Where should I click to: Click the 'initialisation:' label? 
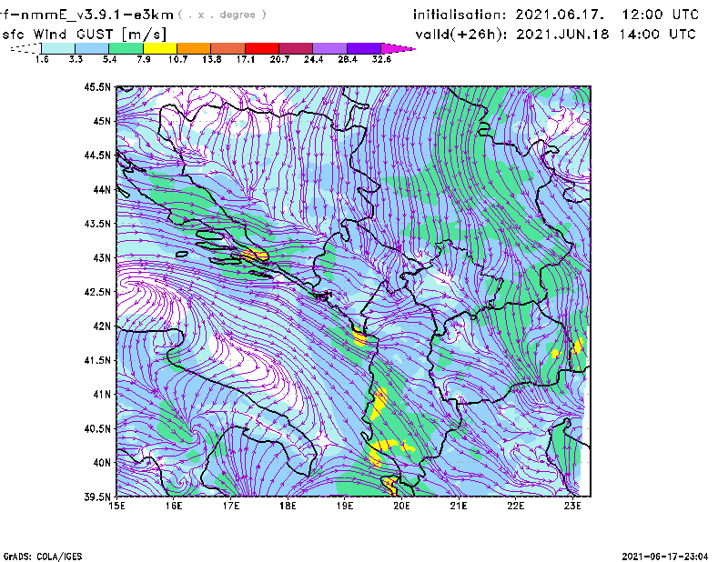(x=460, y=15)
